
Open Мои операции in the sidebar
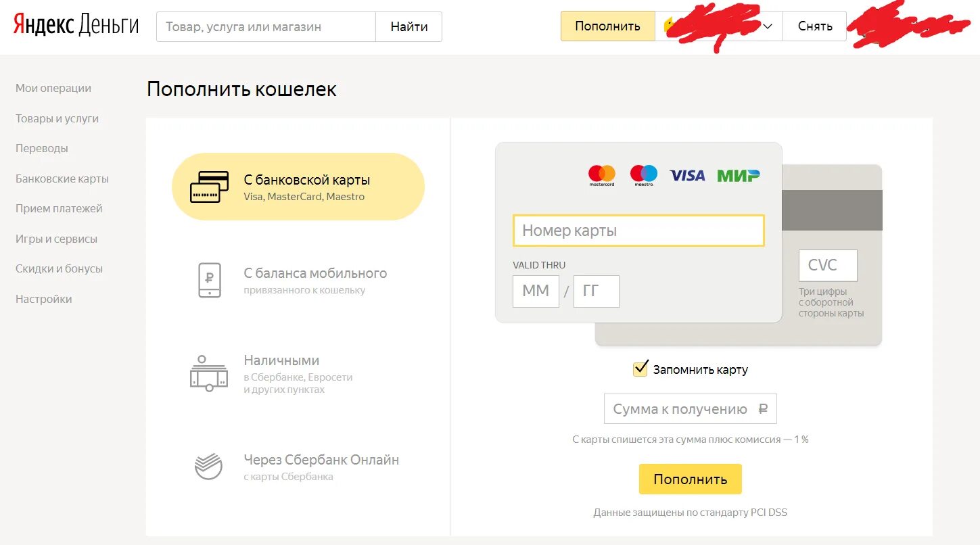click(53, 88)
